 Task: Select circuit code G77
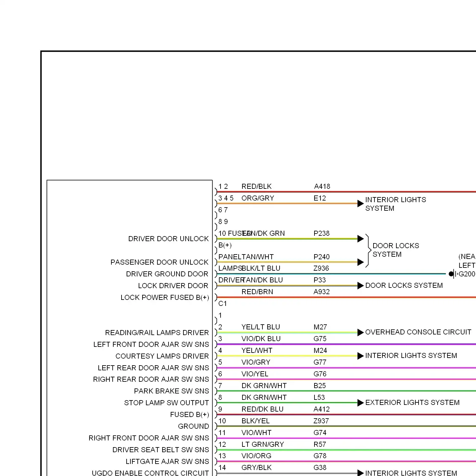[x=320, y=362]
